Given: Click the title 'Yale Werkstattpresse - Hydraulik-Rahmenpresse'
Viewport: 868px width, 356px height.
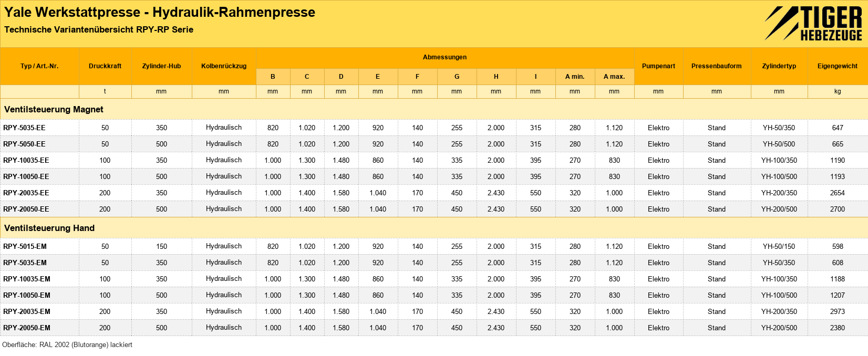Looking at the screenshot, I should [x=160, y=12].
